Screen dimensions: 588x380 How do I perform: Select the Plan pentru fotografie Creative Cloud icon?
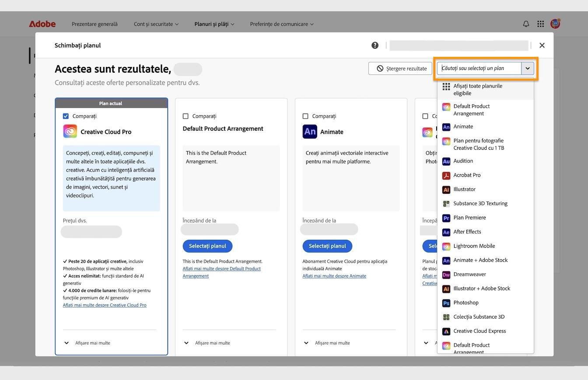point(446,141)
